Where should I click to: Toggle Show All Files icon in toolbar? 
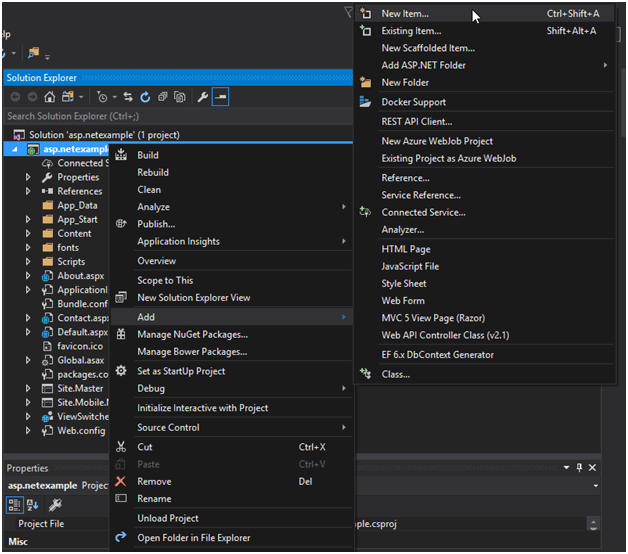click(180, 97)
